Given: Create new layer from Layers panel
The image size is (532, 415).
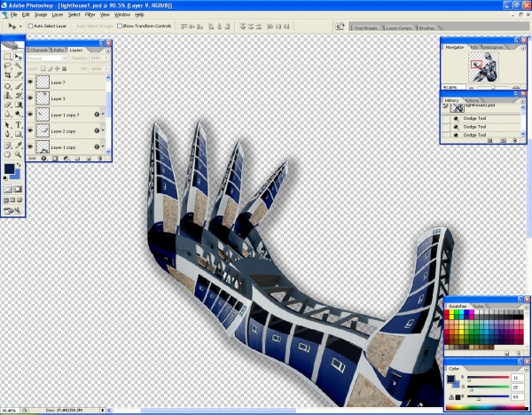Looking at the screenshot, I should click(x=89, y=159).
